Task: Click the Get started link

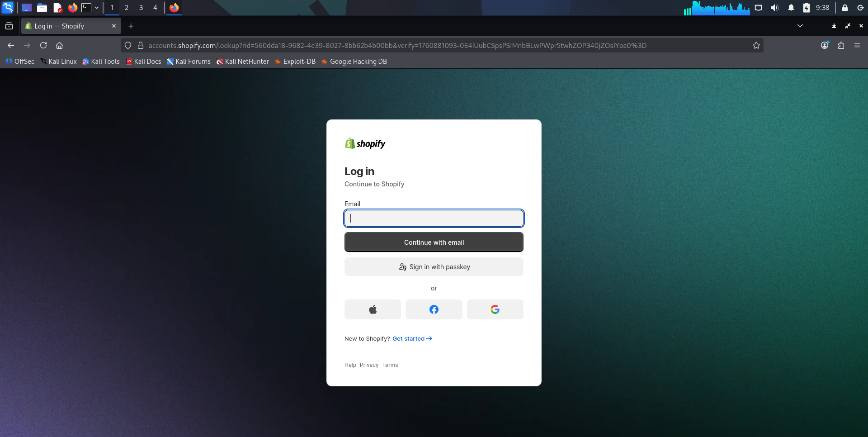Action: (412, 338)
